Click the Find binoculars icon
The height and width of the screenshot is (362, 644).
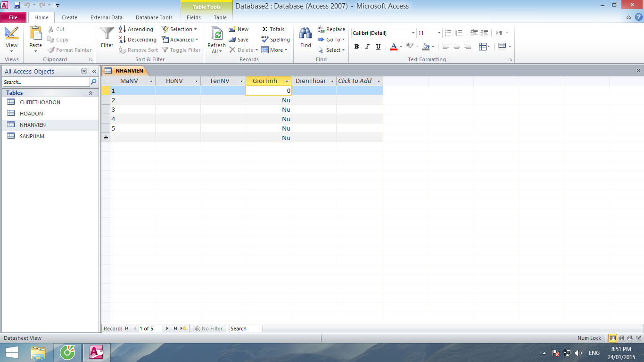(305, 34)
